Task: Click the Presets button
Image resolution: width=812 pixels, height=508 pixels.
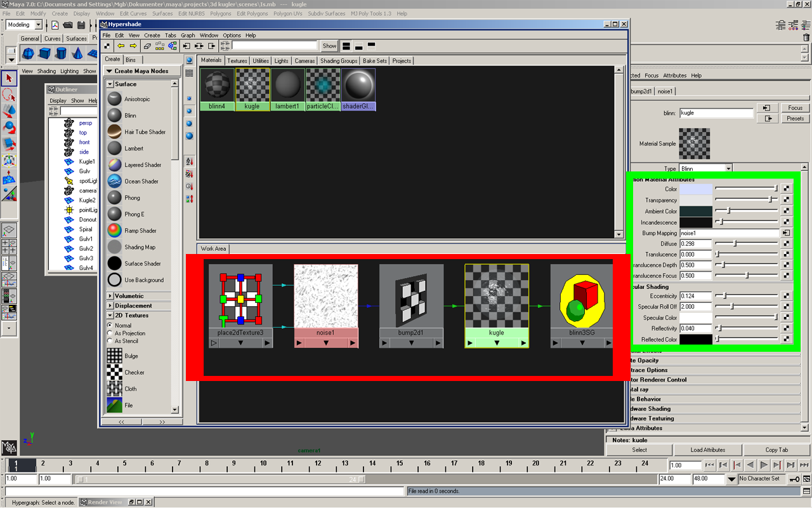Action: click(796, 118)
